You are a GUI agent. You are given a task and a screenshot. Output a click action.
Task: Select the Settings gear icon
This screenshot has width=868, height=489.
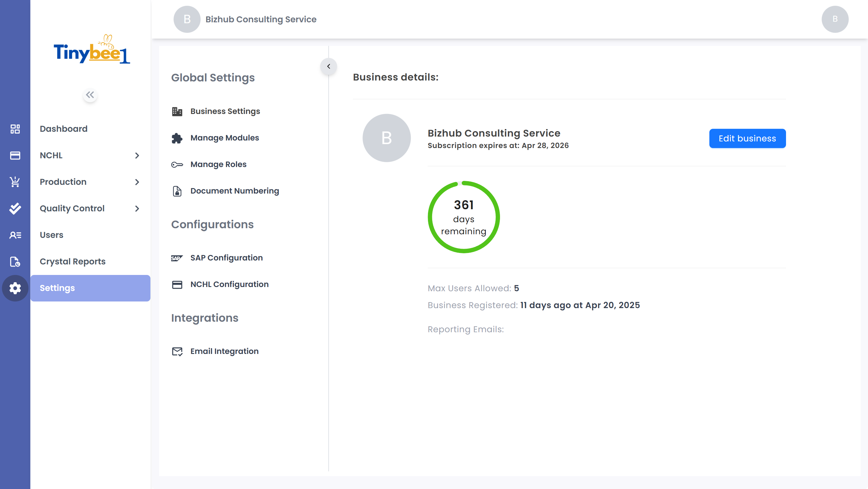coord(15,288)
